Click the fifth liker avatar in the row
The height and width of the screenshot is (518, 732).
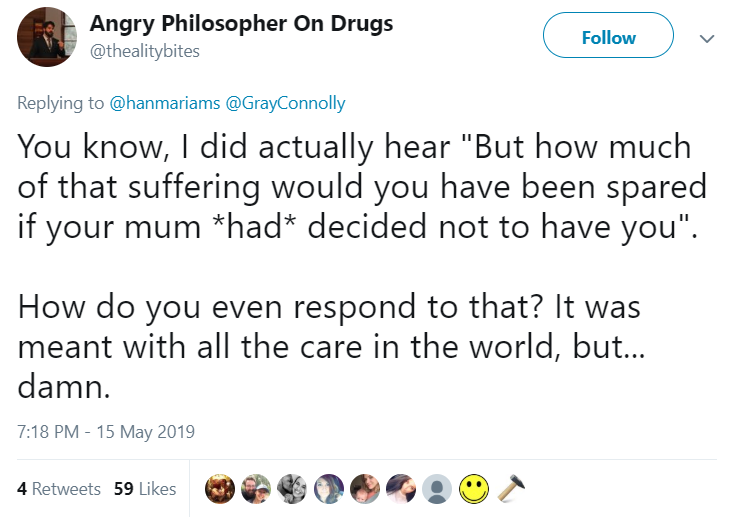365,489
